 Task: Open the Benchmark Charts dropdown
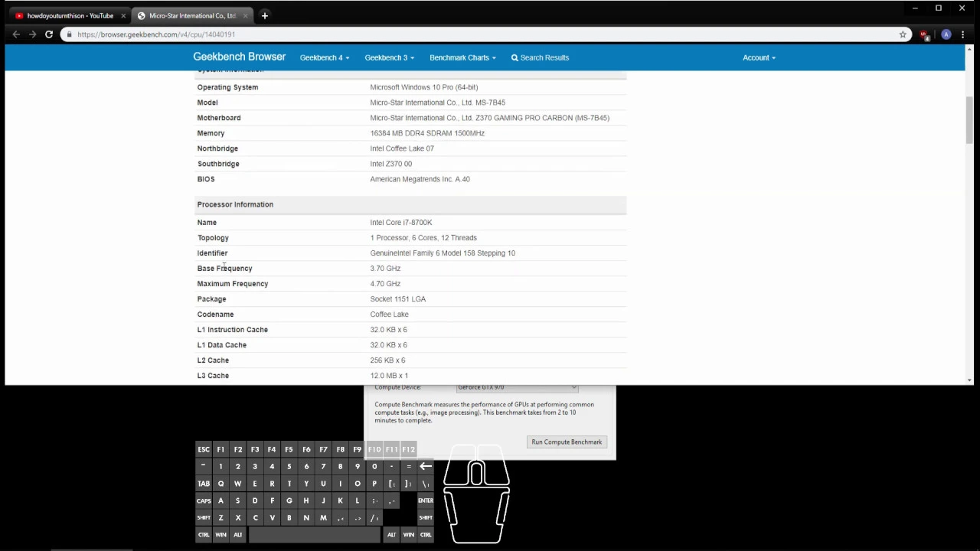[x=462, y=57]
